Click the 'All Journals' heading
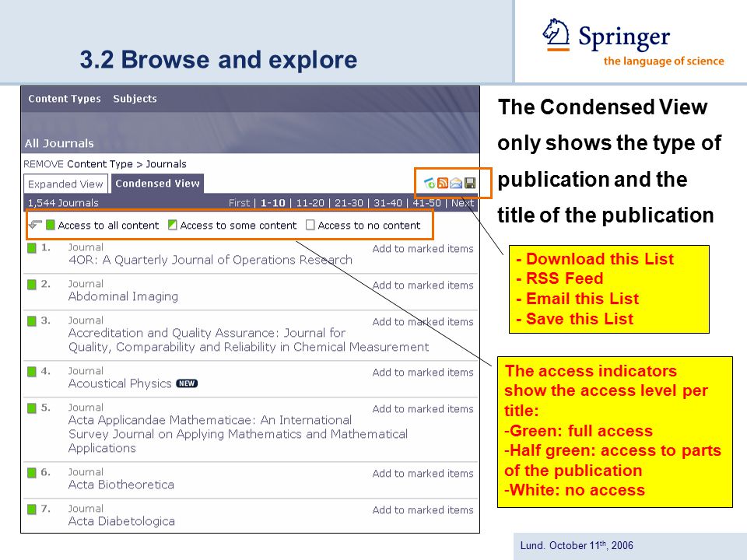This screenshot has width=747, height=560. [x=59, y=143]
